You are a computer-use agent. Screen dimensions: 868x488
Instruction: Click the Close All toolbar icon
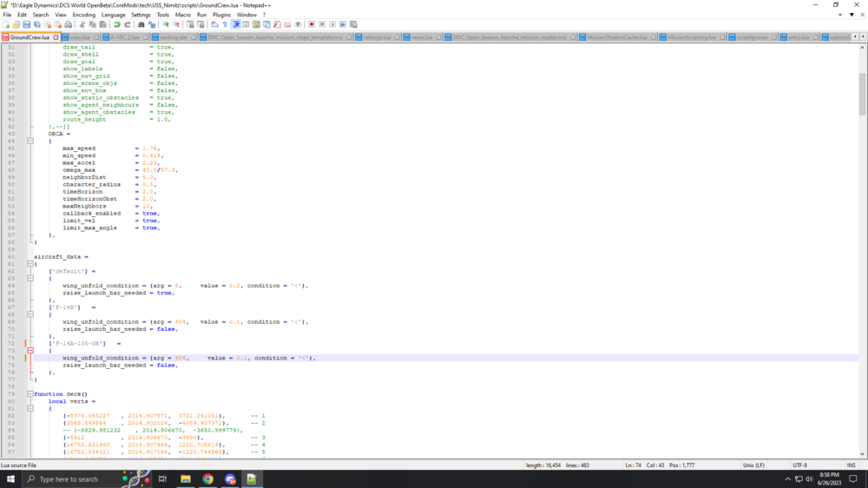point(57,24)
